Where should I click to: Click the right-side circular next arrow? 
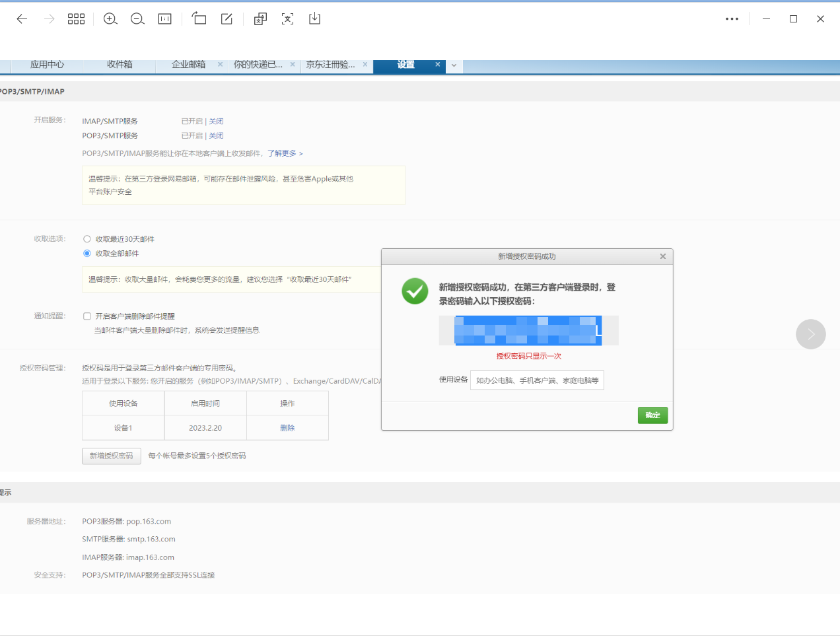[811, 334]
